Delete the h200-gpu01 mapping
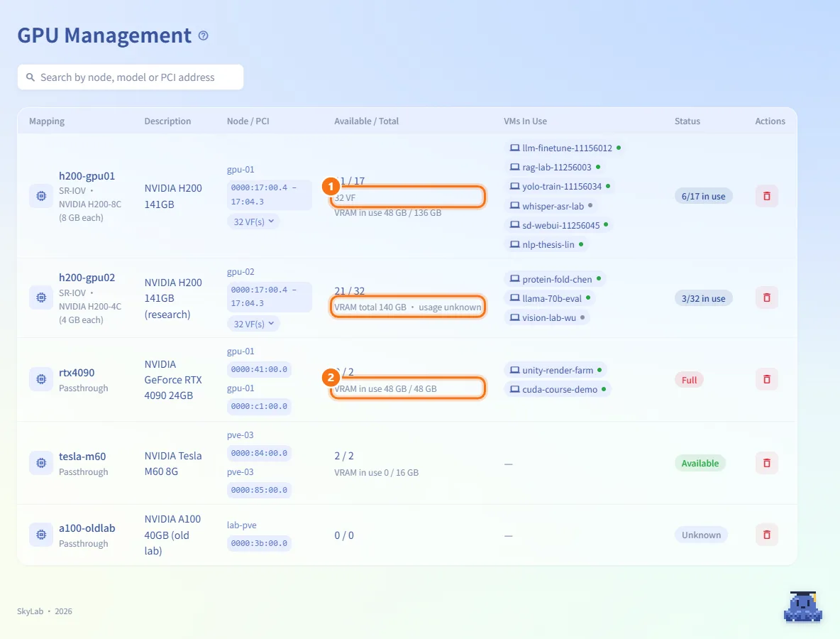This screenshot has width=840, height=639. pos(767,196)
